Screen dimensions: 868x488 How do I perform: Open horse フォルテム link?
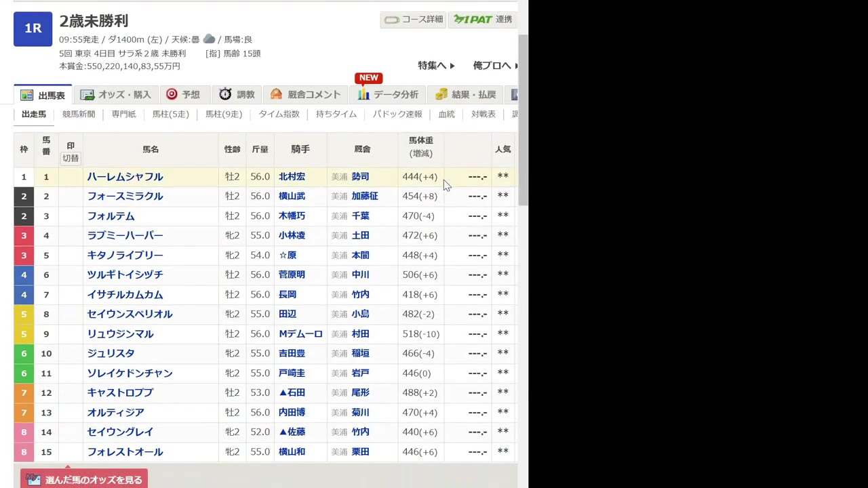[111, 216]
